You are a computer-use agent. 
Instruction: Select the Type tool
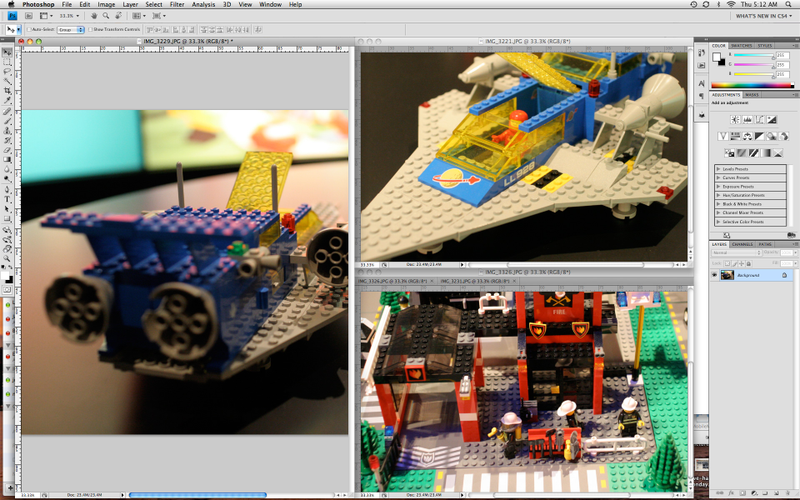click(7, 199)
